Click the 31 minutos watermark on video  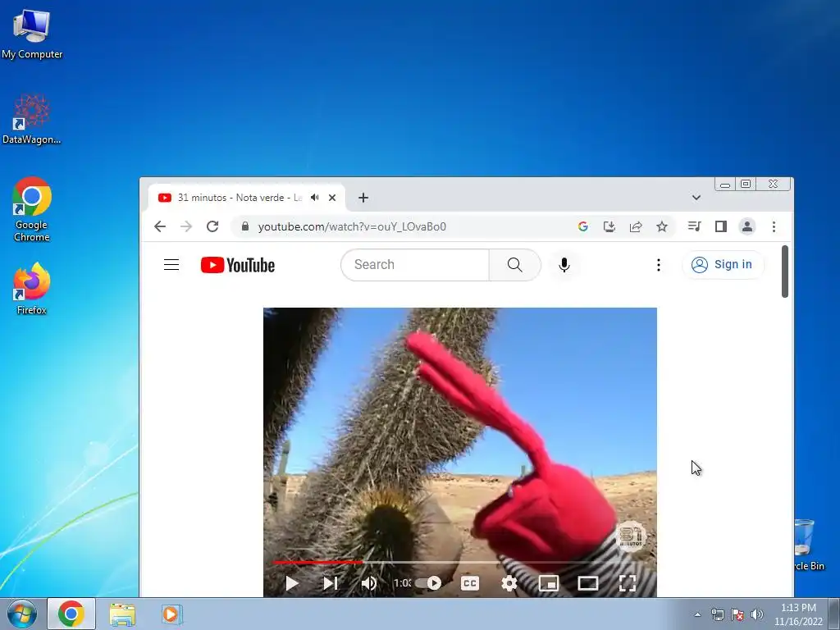(631, 536)
